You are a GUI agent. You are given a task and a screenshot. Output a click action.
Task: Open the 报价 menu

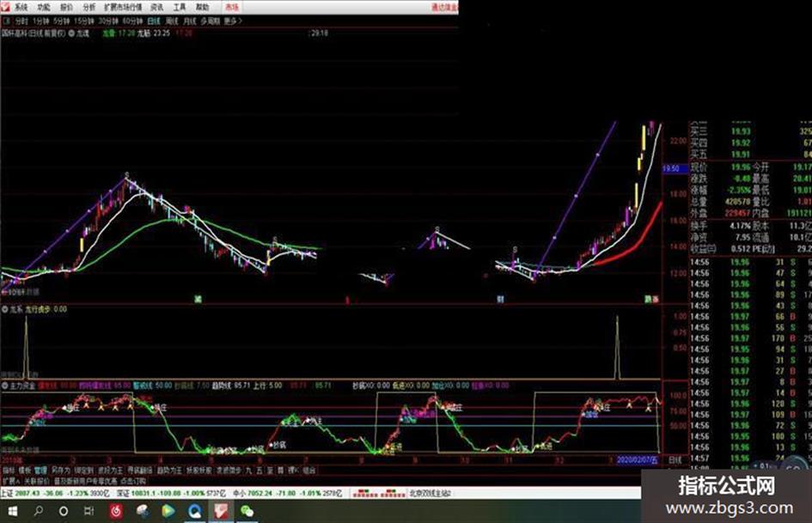coord(66,7)
